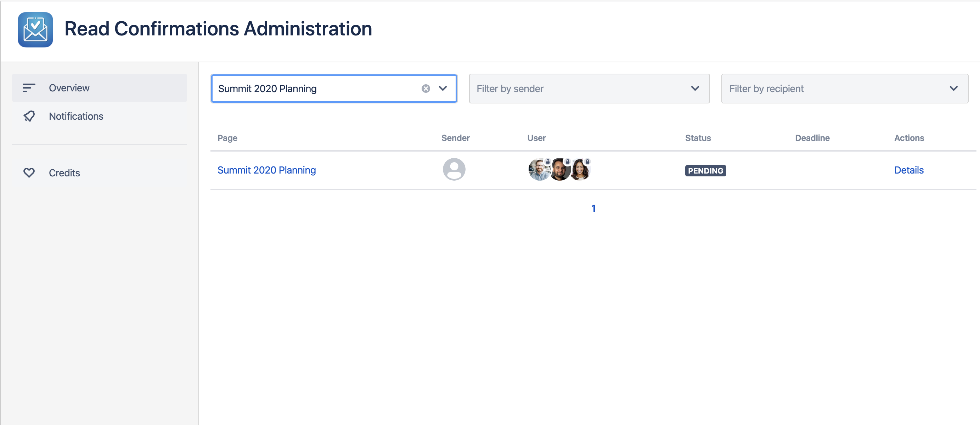This screenshot has width=980, height=425.
Task: Click the Read Confirmations Administration title
Action: click(218, 29)
